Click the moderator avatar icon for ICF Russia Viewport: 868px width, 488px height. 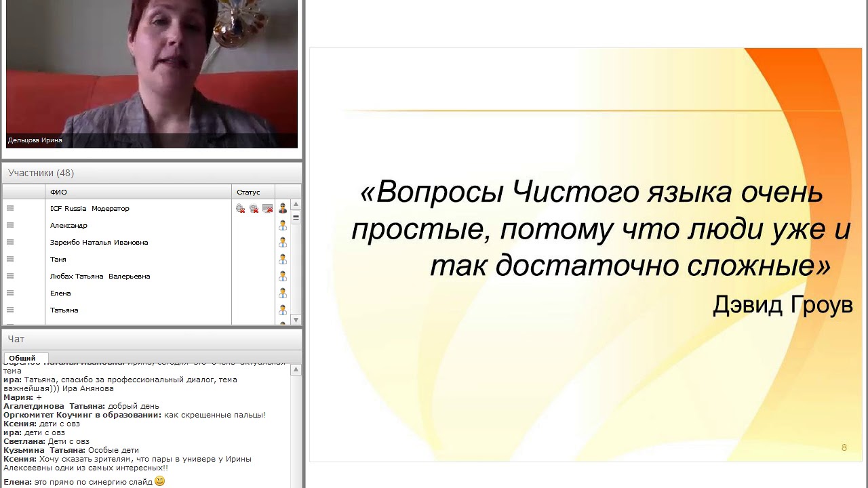pos(283,208)
